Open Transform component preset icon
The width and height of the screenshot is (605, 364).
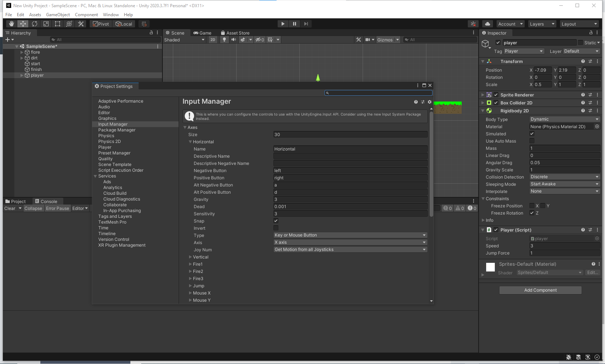(x=590, y=61)
